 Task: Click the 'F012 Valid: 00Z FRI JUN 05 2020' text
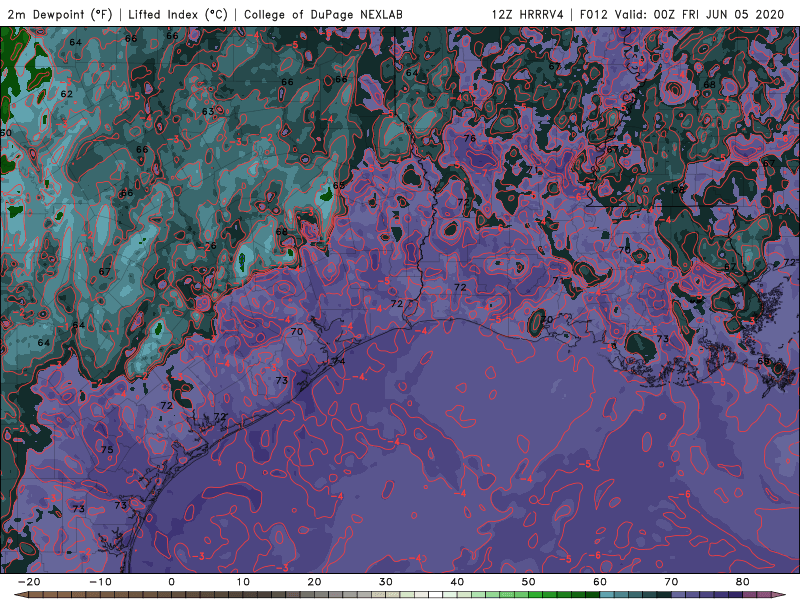682,14
